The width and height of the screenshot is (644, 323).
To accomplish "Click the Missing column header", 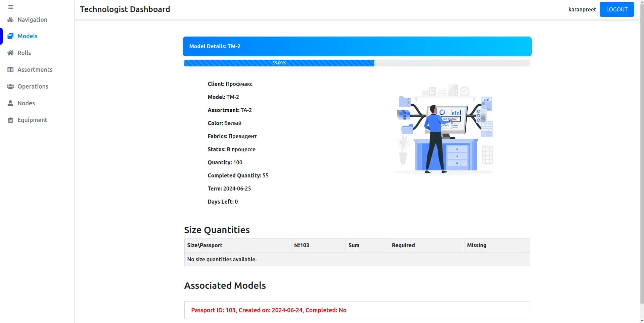I will (x=497, y=245).
